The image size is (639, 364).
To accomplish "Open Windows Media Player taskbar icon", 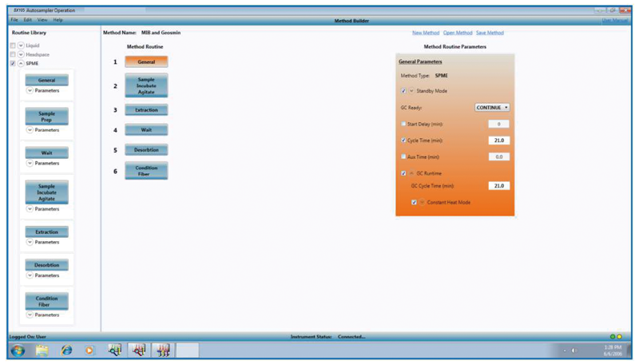I will (89, 350).
